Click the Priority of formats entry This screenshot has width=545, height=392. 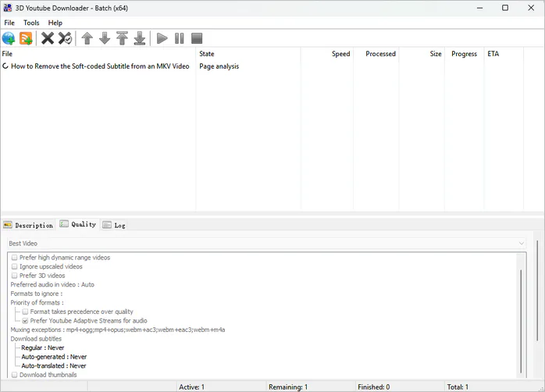(x=37, y=303)
